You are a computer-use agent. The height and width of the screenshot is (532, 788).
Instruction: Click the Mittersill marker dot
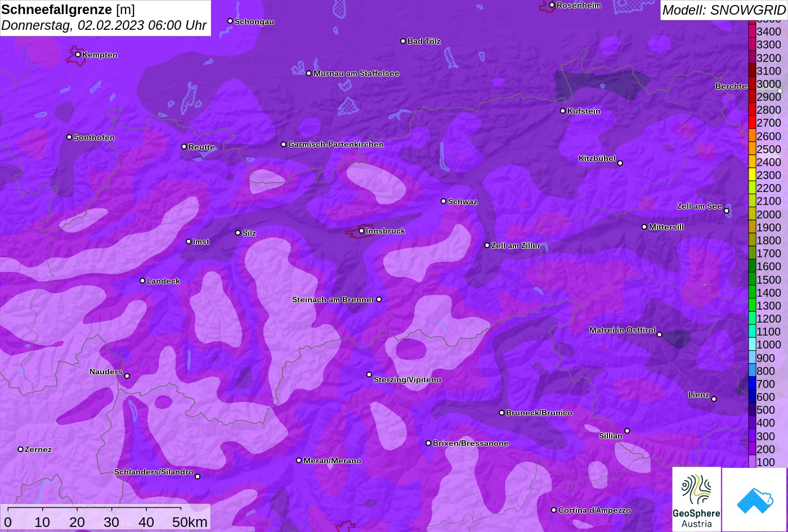click(x=644, y=227)
